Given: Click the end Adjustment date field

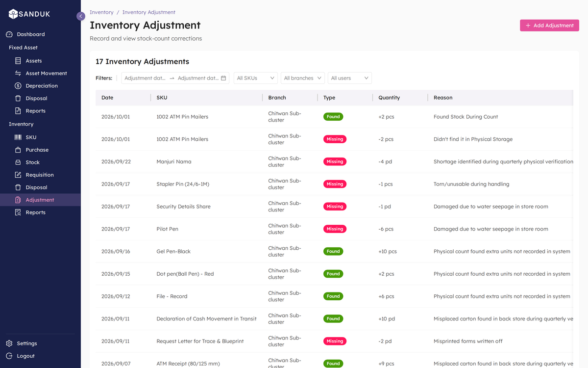Looking at the screenshot, I should (x=198, y=78).
